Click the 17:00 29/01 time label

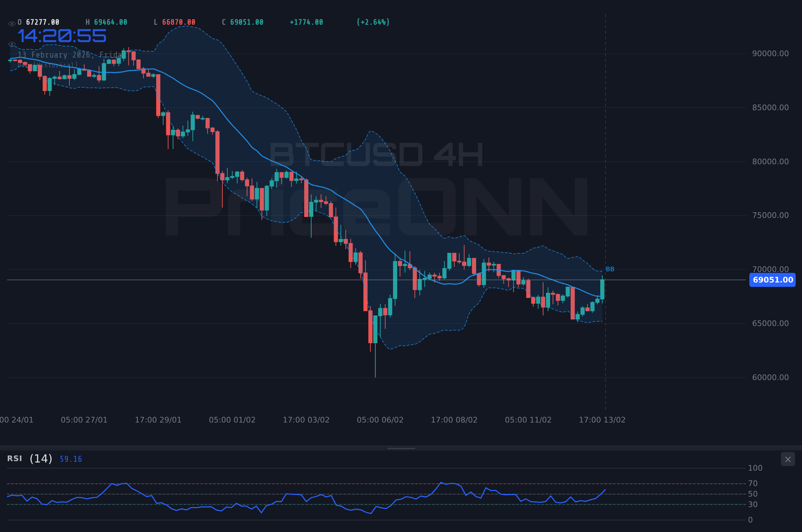[158, 420]
